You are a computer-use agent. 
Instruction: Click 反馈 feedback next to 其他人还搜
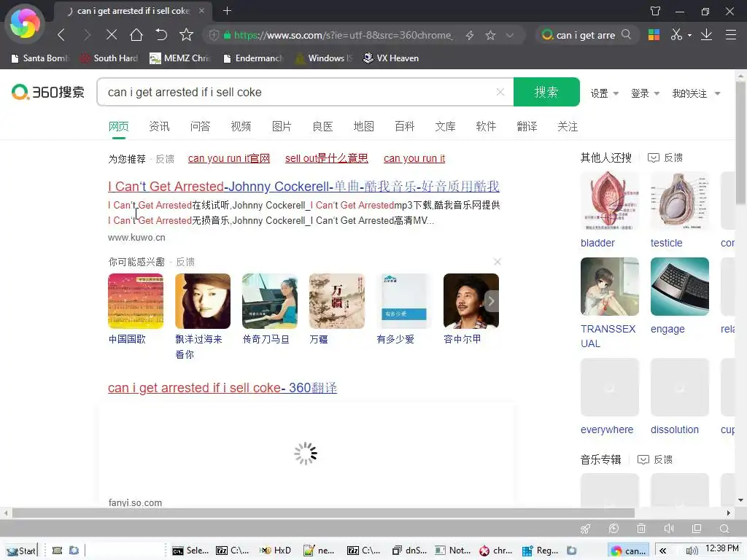[665, 157]
